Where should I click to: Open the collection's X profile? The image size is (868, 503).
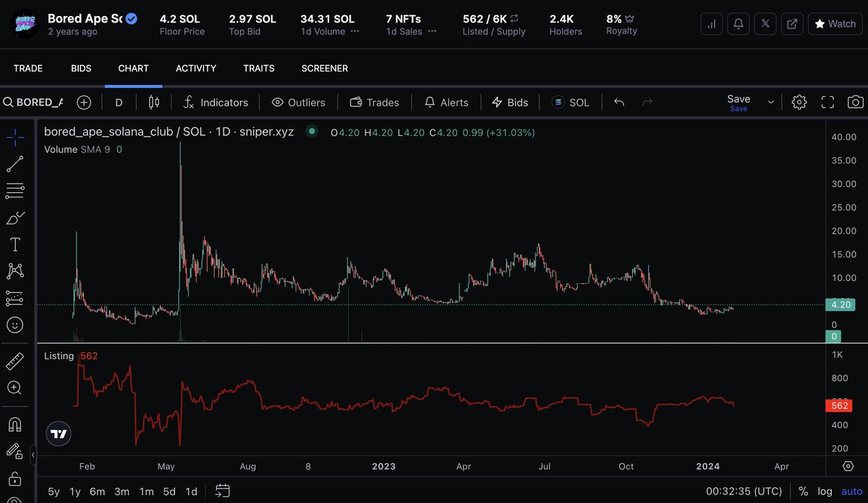[766, 24]
